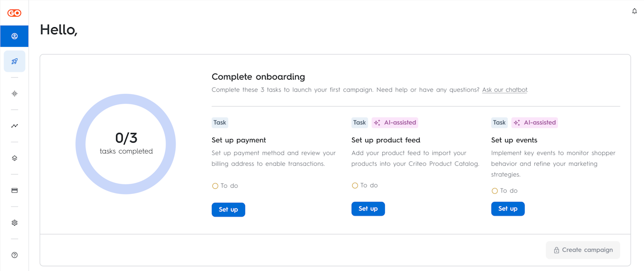
Task: Open the notifications bell
Action: [x=634, y=11]
